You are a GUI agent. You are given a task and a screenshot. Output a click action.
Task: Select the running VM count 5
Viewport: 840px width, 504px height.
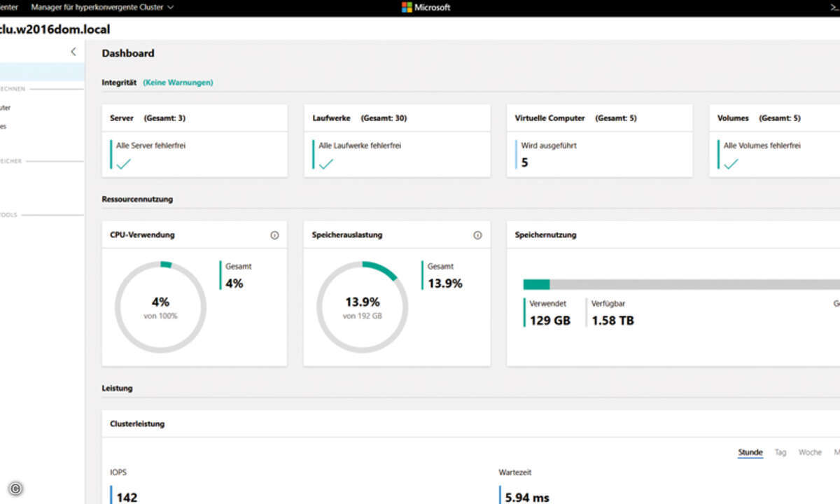tap(525, 162)
